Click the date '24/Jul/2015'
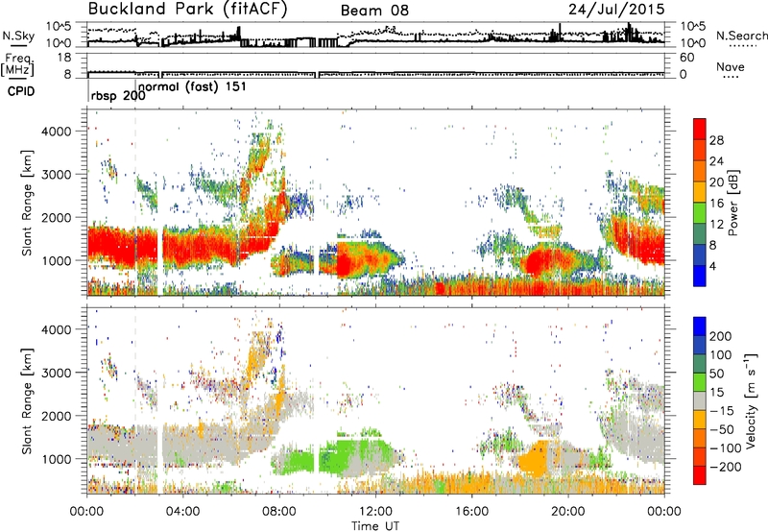The width and height of the screenshot is (768, 532). pos(616,10)
